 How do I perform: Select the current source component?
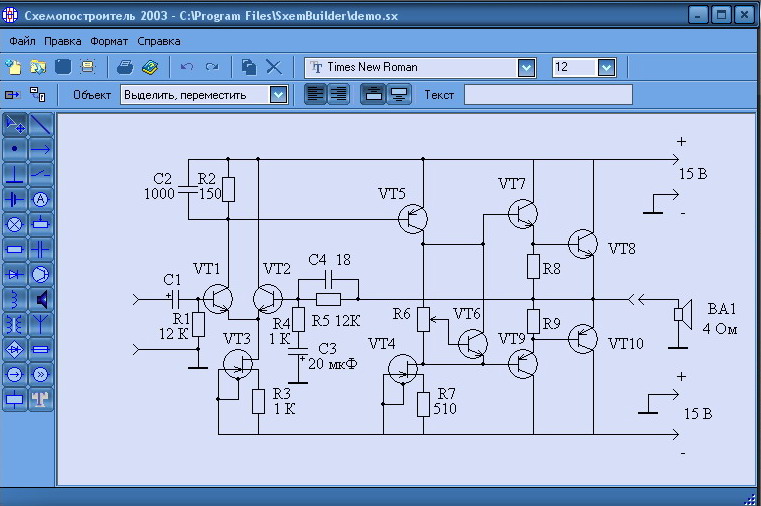(15, 375)
